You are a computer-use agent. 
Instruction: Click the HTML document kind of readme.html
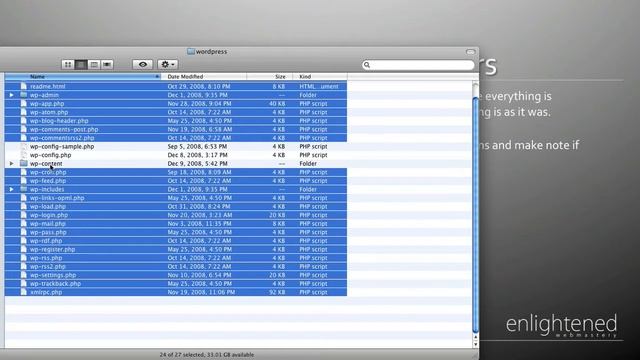coord(318,87)
